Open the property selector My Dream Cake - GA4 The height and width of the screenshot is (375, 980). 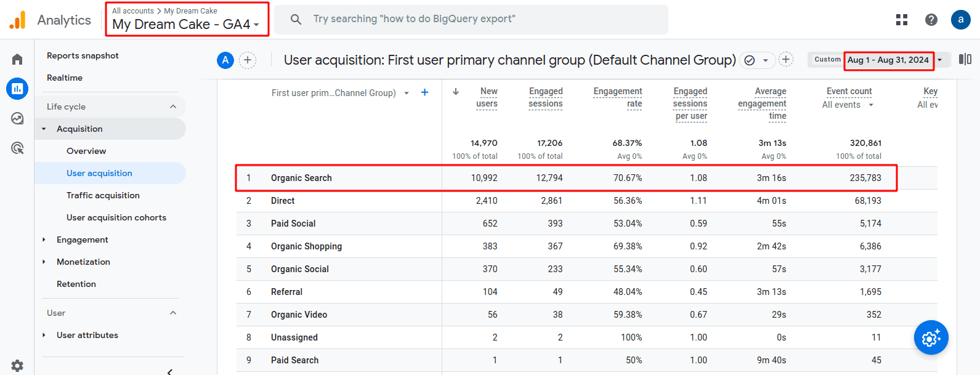click(186, 24)
